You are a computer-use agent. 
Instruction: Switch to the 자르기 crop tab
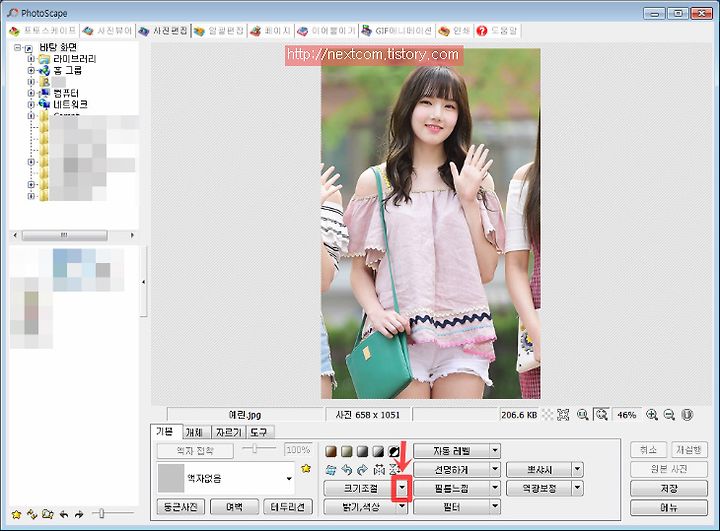point(229,432)
